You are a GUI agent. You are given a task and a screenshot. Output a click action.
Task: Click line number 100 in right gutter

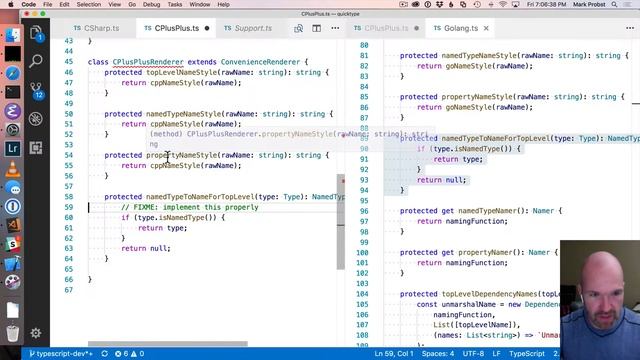(362, 253)
